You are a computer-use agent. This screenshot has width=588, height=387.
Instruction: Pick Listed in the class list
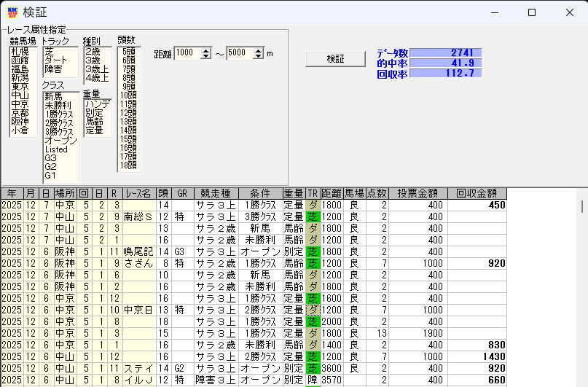[x=55, y=149]
